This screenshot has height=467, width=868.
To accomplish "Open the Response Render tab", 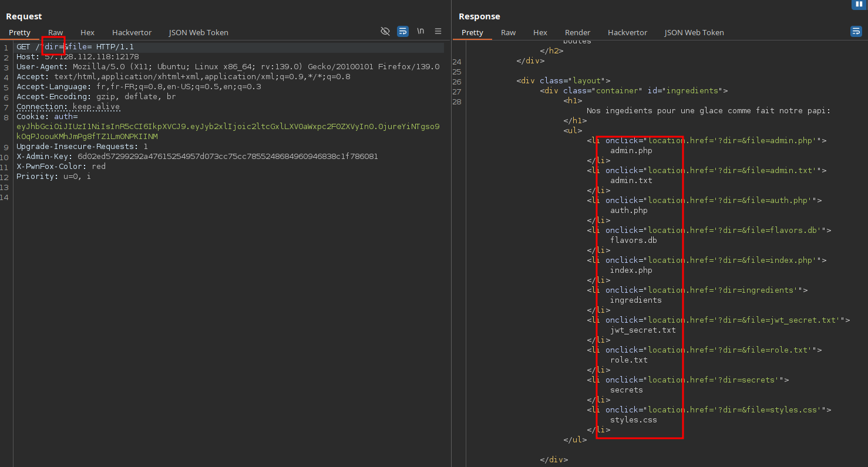I will click(577, 32).
